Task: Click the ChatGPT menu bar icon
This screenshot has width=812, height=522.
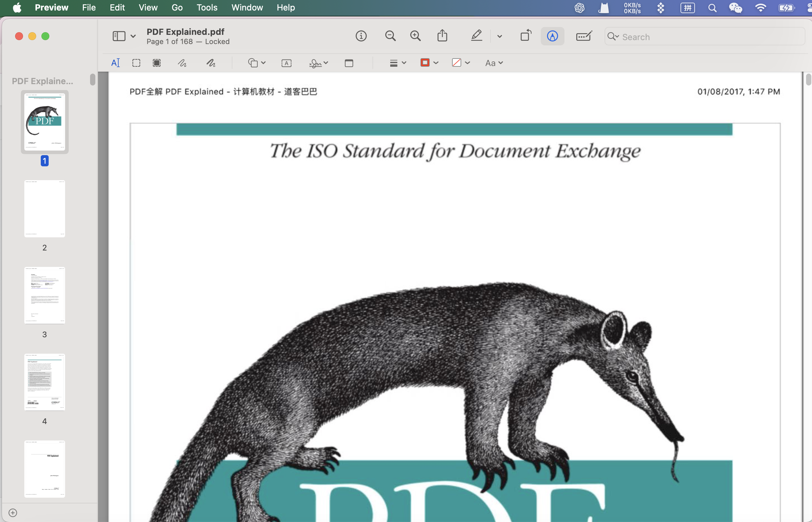Action: [x=580, y=8]
